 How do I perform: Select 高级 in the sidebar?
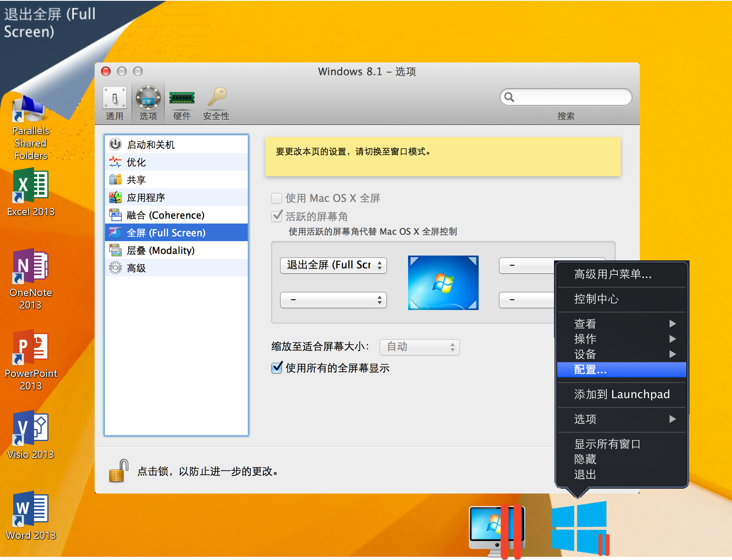point(176,268)
